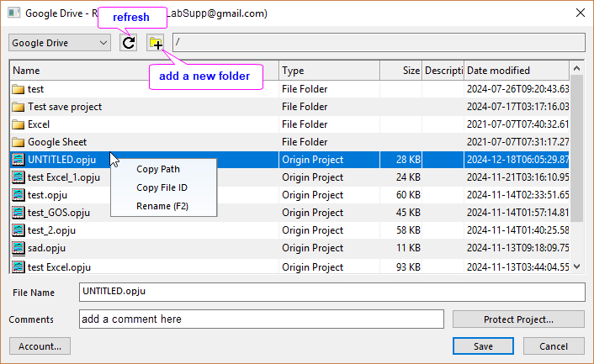Select the test_2.opju file name
Viewport: 594px width, 364px height.
(51, 230)
